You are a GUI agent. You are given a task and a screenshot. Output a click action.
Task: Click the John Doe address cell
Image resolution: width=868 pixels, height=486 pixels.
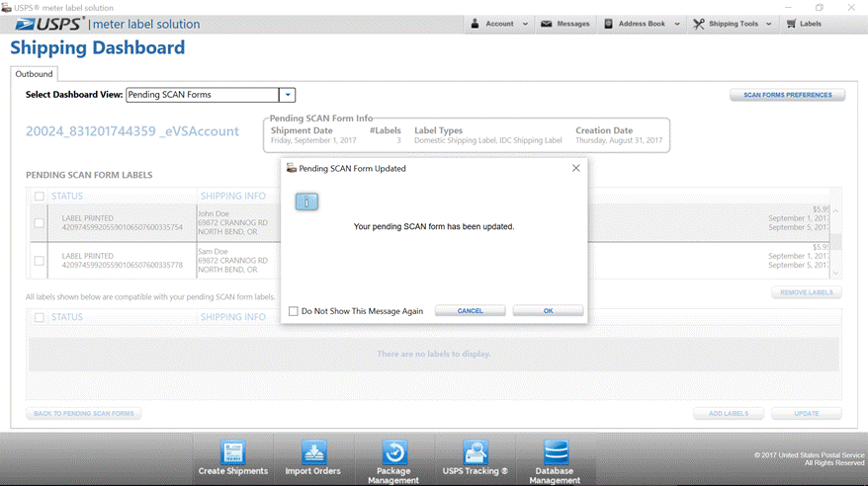[233, 223]
